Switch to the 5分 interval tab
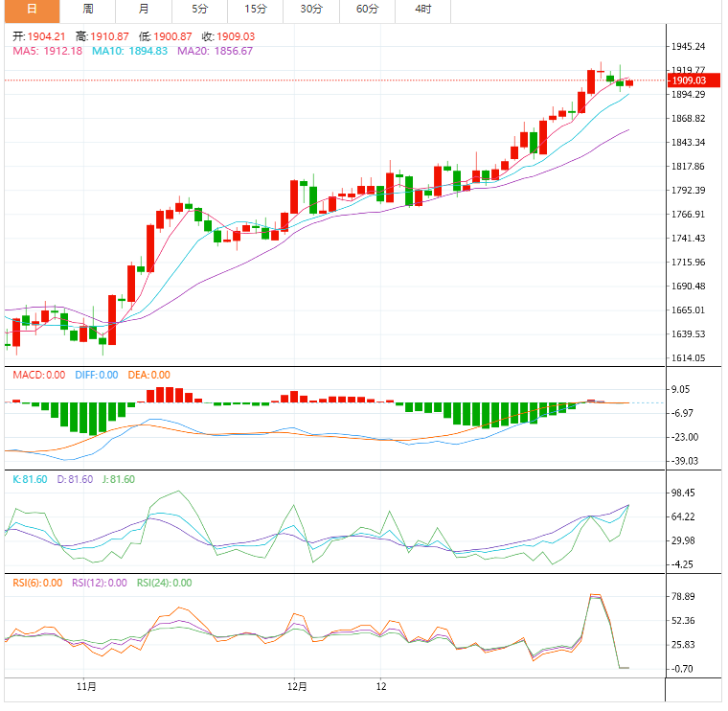The width and height of the screenshot is (728, 711). pos(199,9)
